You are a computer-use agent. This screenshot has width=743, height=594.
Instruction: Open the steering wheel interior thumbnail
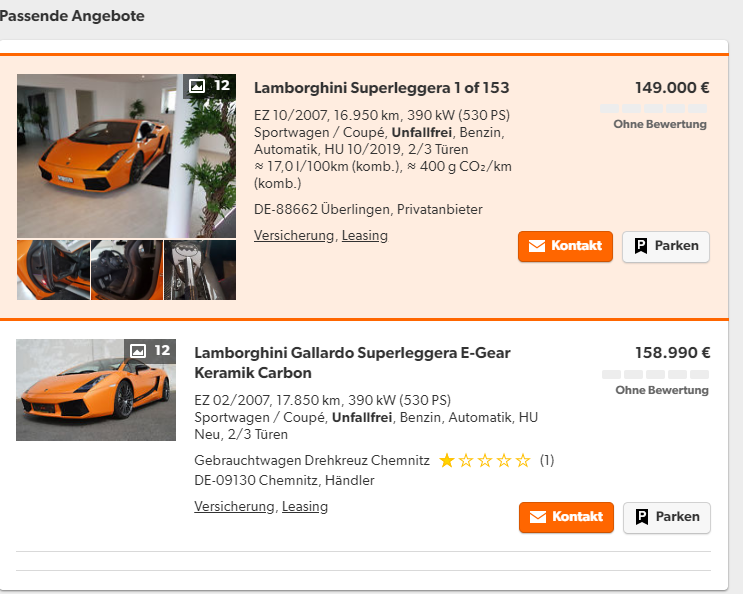coord(126,270)
